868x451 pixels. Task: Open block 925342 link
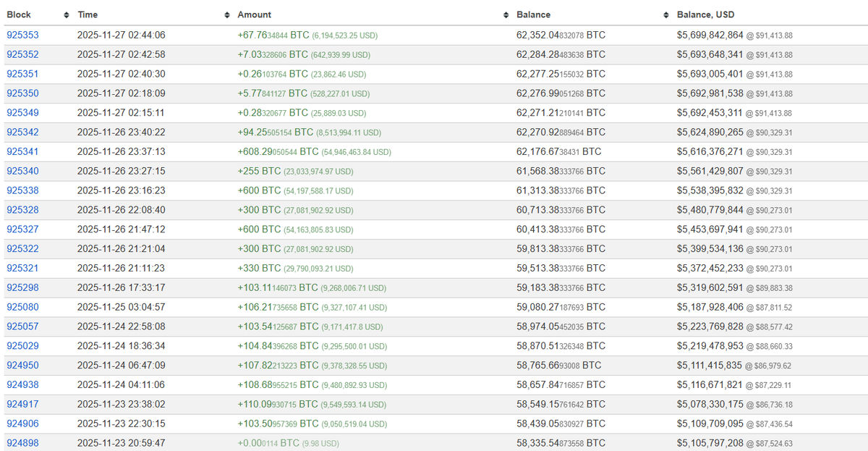point(22,132)
